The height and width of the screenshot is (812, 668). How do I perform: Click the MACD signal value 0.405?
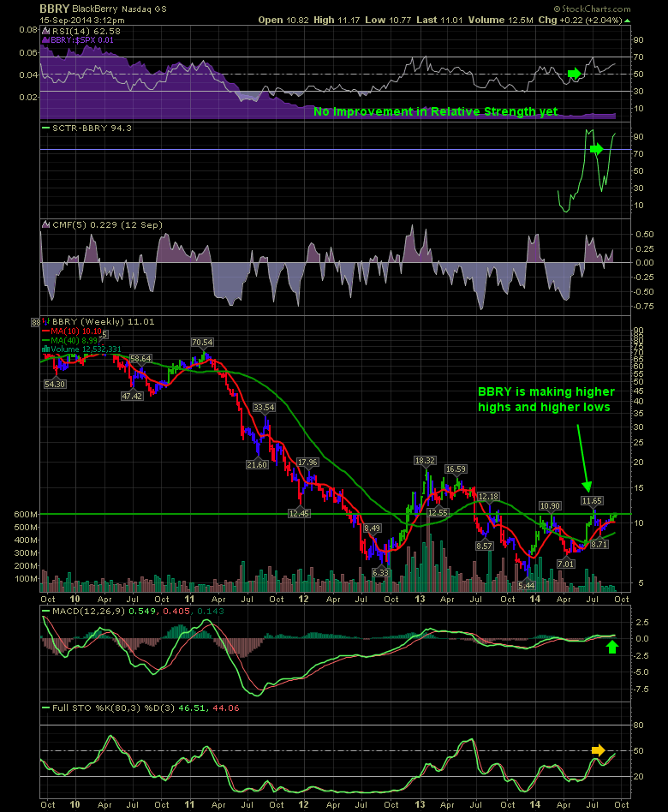(176, 611)
